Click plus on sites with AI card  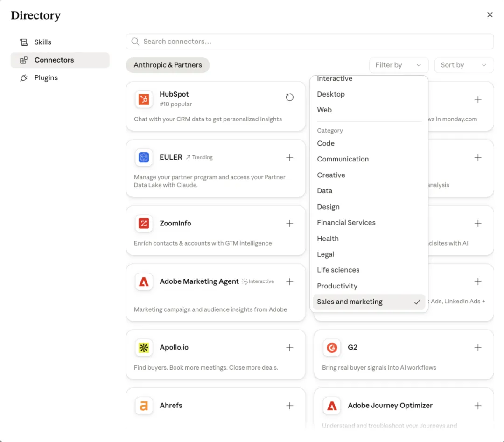click(x=478, y=224)
